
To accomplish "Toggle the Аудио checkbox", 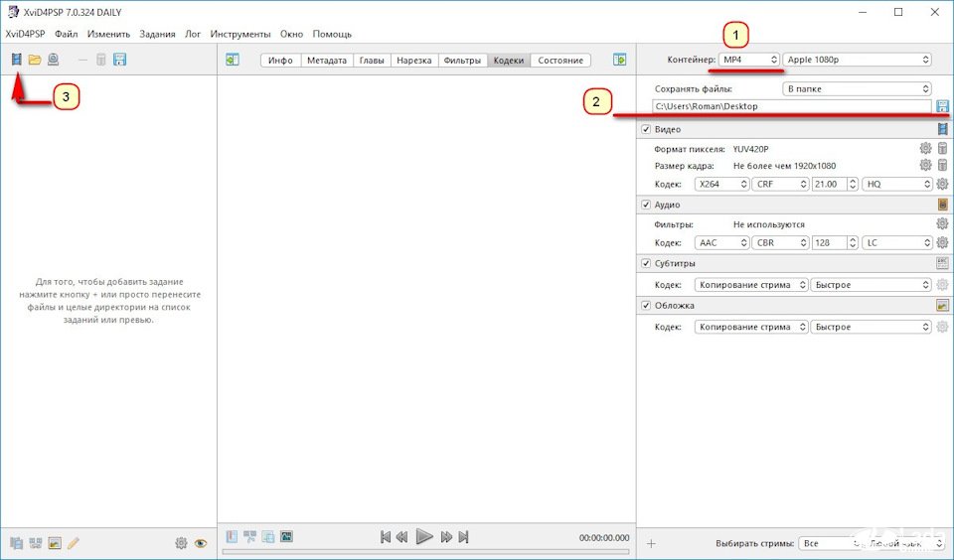I will click(646, 205).
